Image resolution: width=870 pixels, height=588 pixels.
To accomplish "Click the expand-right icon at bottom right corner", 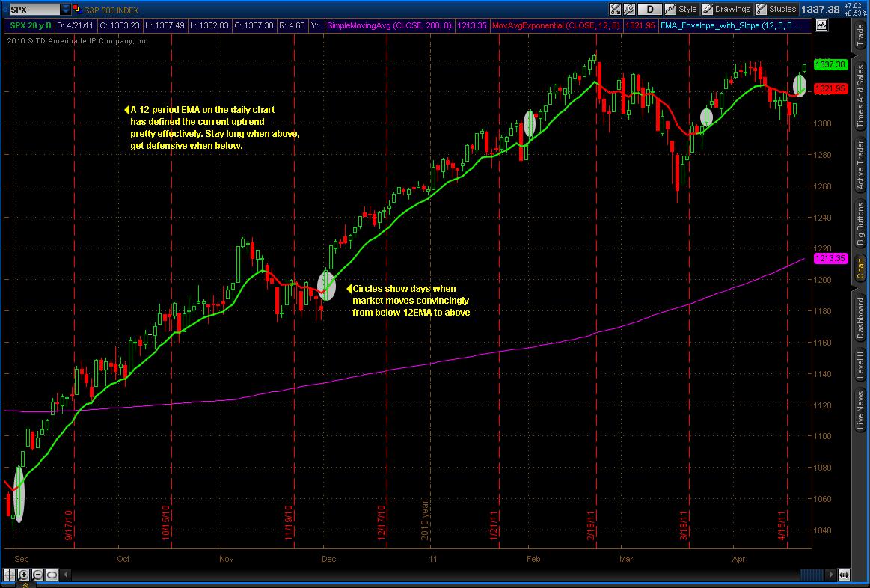I will click(844, 575).
